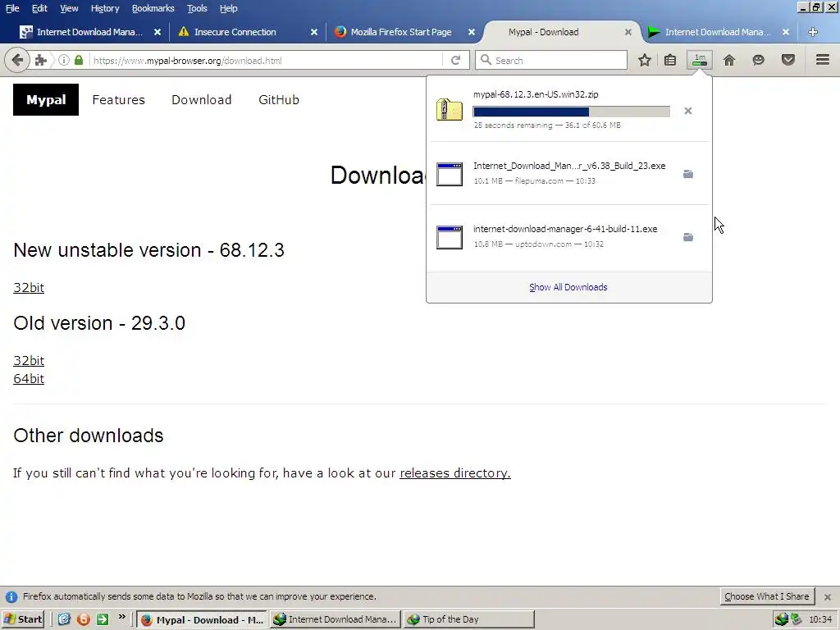Image resolution: width=840 pixels, height=630 pixels.
Task: Open the Tools menu
Action: [x=197, y=8]
